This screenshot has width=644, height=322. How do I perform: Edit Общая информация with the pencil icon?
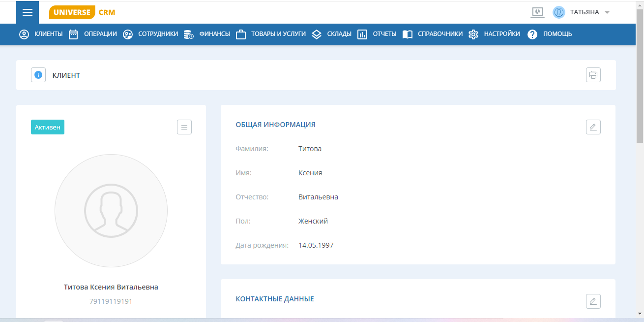[593, 127]
